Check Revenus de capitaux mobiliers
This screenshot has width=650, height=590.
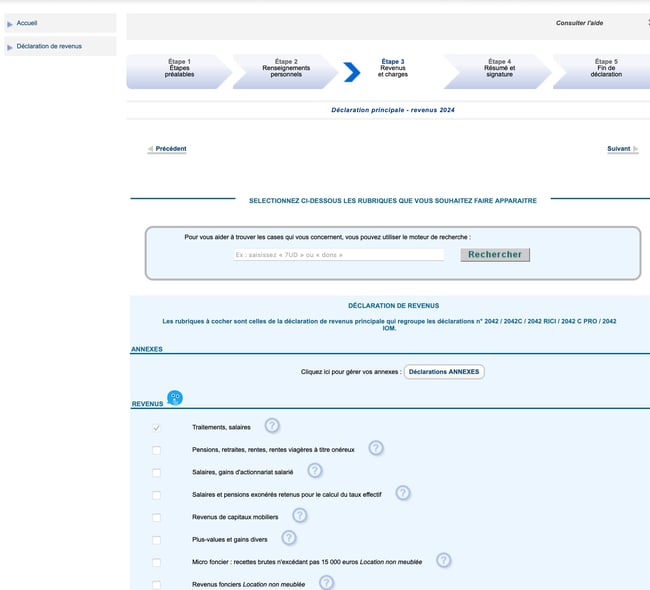click(x=156, y=517)
